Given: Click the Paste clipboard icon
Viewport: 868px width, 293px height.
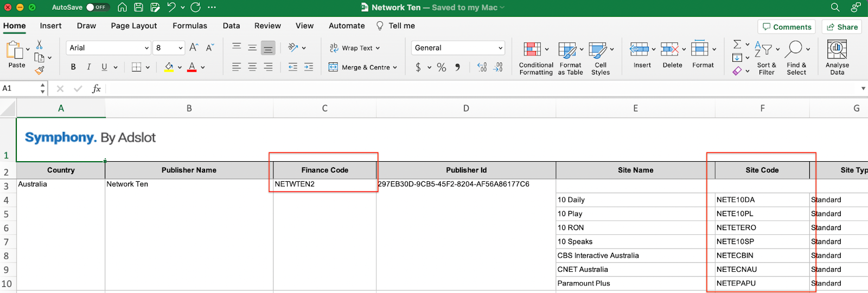Looking at the screenshot, I should [15, 50].
